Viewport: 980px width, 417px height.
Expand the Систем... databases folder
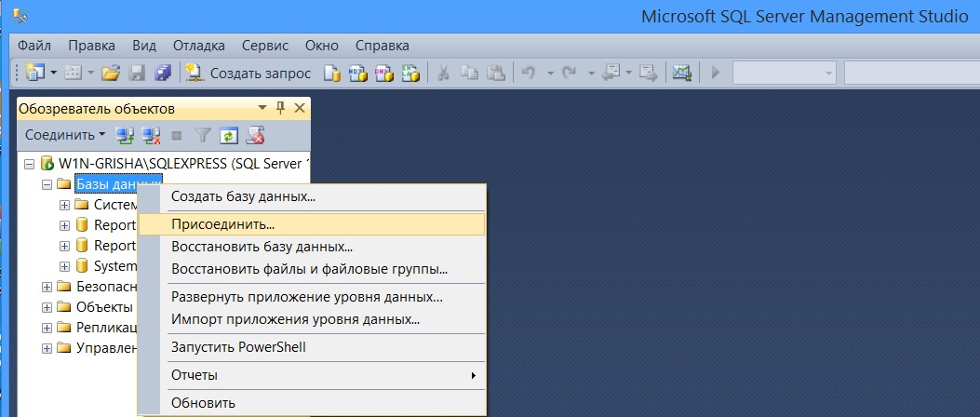click(64, 205)
